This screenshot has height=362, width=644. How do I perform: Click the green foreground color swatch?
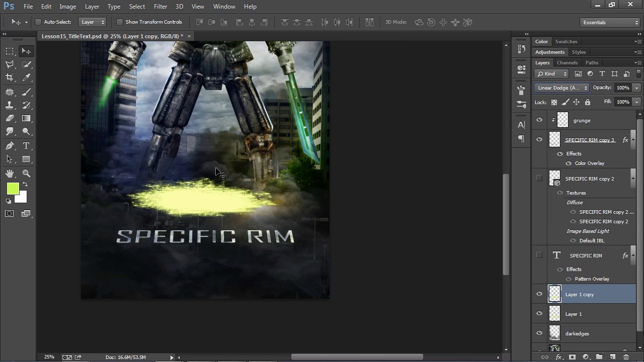click(x=13, y=189)
